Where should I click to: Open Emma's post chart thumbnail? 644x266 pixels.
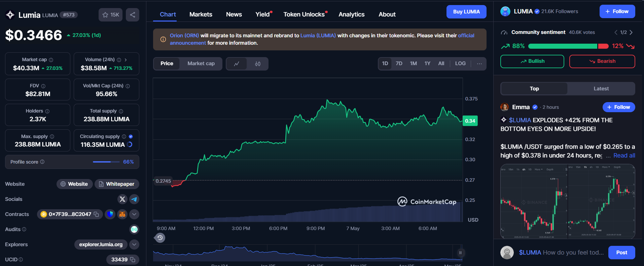point(568,202)
